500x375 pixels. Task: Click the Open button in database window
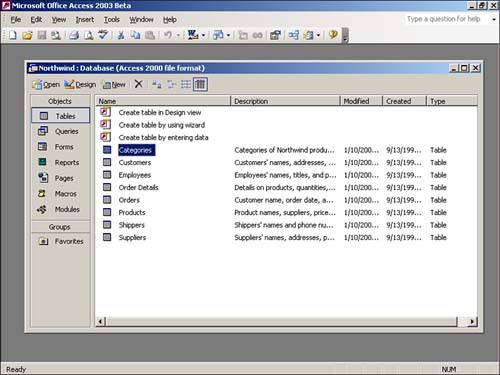click(x=46, y=84)
